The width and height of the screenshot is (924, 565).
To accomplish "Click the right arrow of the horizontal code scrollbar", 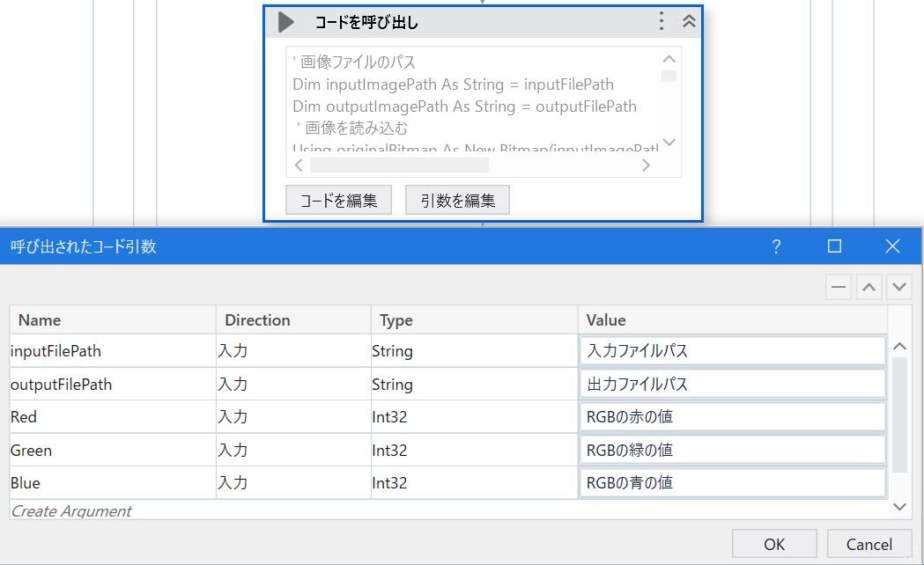I will [647, 165].
